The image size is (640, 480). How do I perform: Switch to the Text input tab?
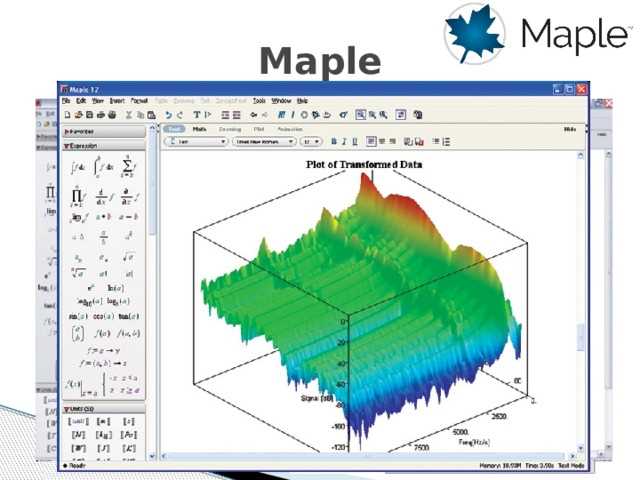point(174,129)
